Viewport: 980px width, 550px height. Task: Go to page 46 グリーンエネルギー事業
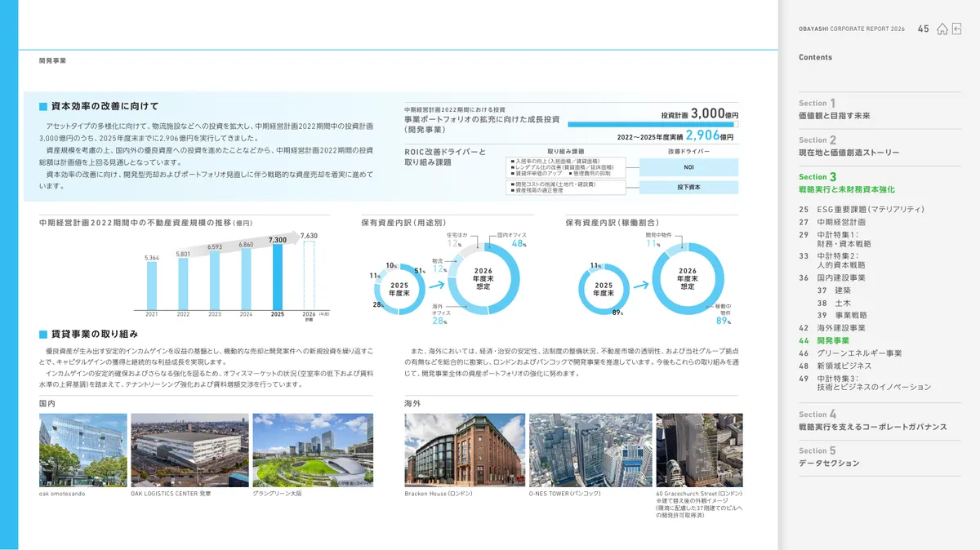tap(850, 353)
